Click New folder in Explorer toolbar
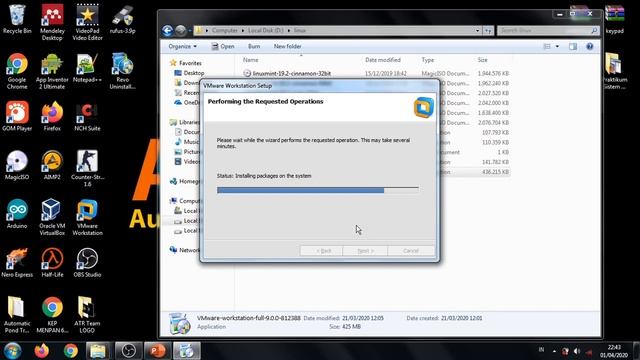Screen dimensions: 640x360 coord(287,47)
